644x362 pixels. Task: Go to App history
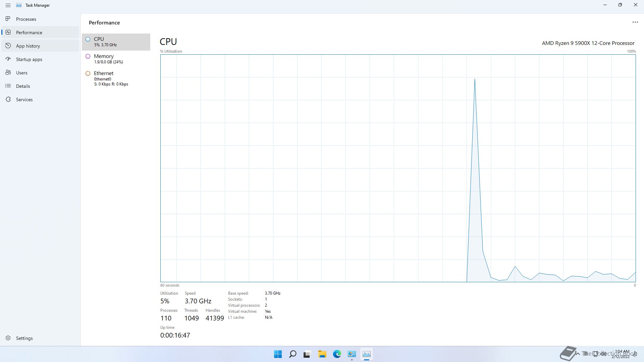pyautogui.click(x=41, y=46)
